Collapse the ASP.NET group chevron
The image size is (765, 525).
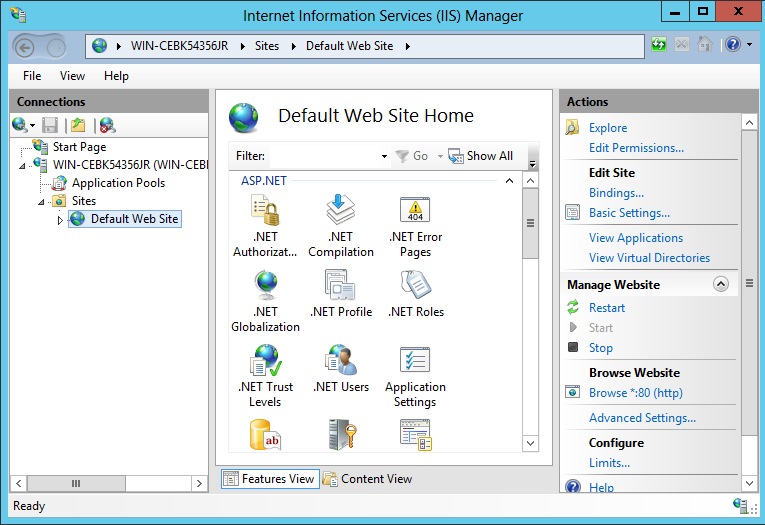(x=509, y=181)
